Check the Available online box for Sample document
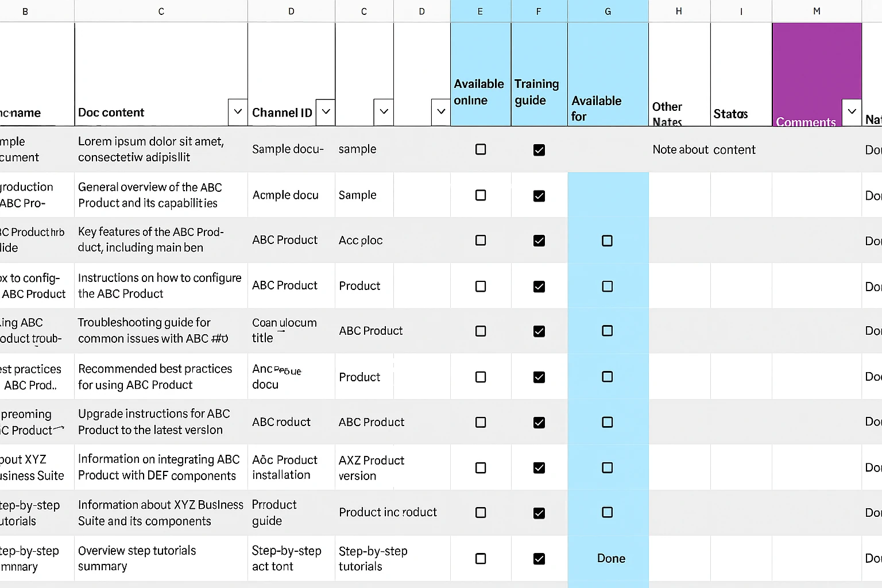Screen dimensions: 882x588 tap(480, 150)
